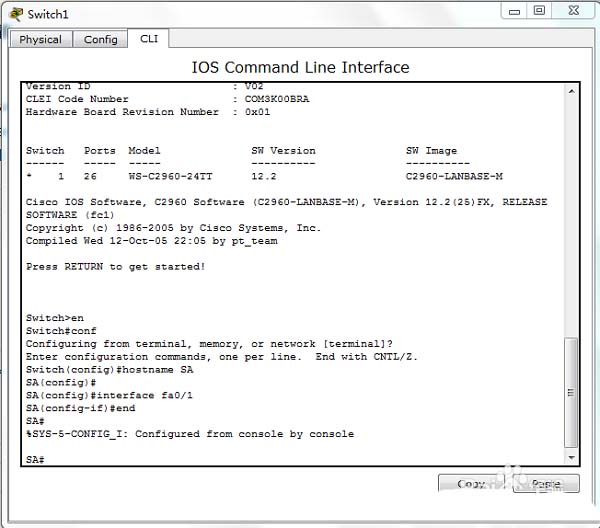Click the 'Copyright (c) 1986-2005' line
Image resolution: width=600 pixels, height=528 pixels.
coord(173,228)
